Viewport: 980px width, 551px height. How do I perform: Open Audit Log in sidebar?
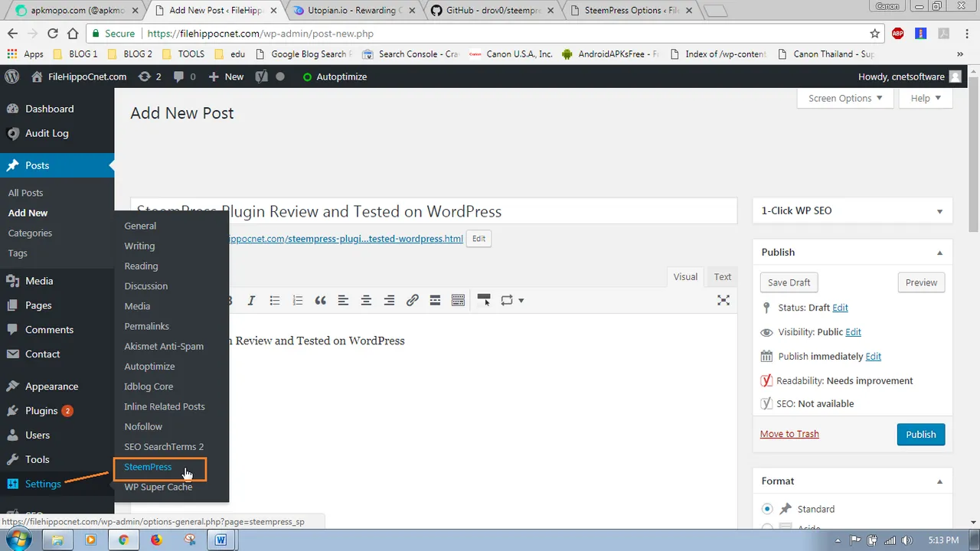click(47, 133)
